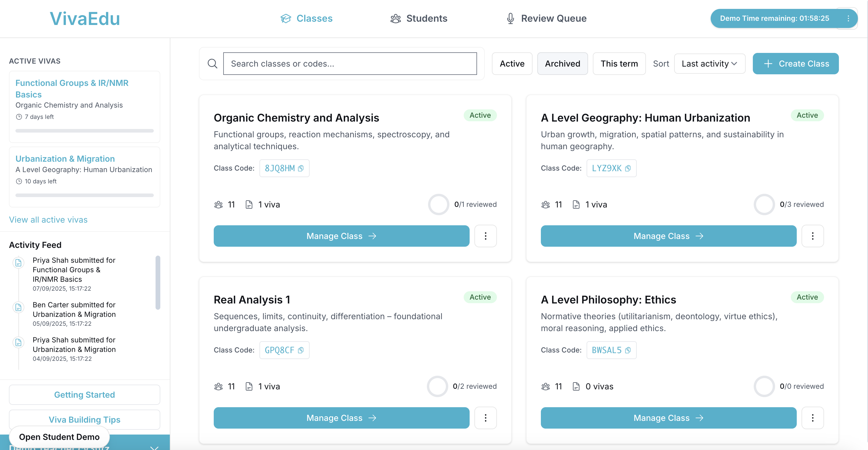868x450 pixels.
Task: Open demo timer kebab menu
Action: click(848, 18)
